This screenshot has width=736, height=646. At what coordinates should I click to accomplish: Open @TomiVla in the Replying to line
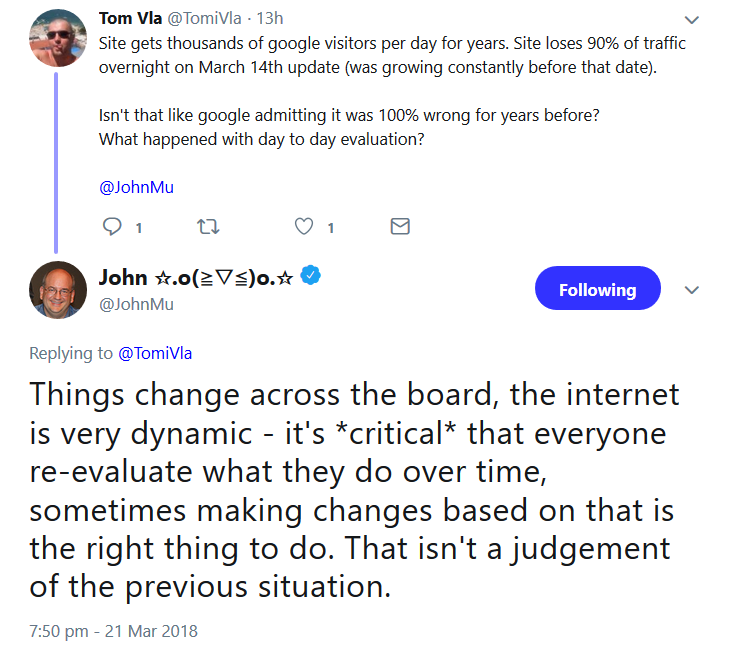click(157, 352)
